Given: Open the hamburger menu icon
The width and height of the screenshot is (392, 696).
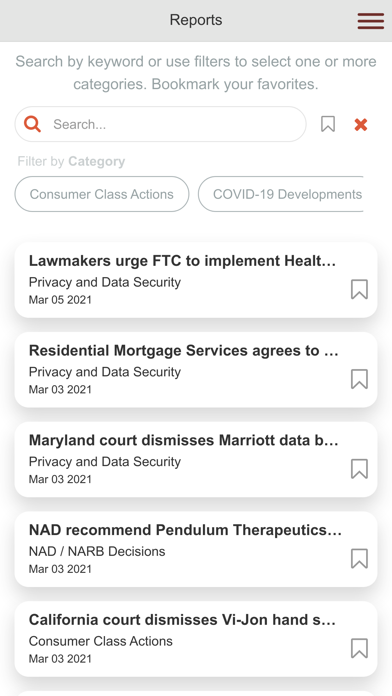Looking at the screenshot, I should pos(370,21).
